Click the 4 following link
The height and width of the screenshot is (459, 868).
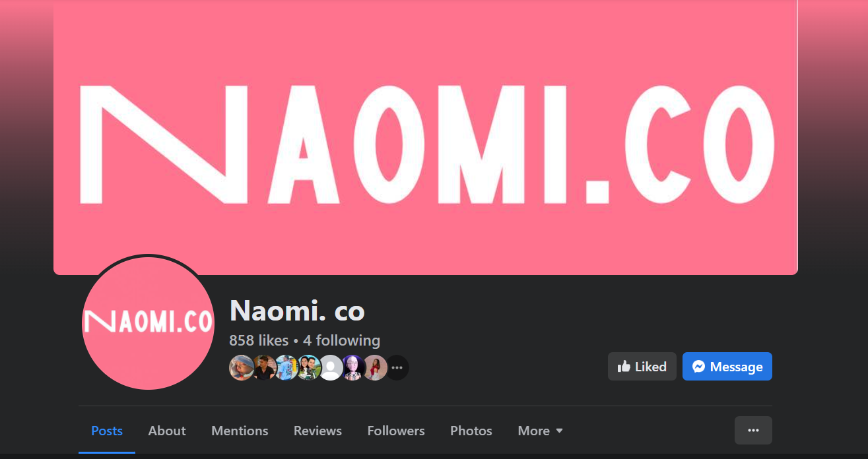click(341, 340)
